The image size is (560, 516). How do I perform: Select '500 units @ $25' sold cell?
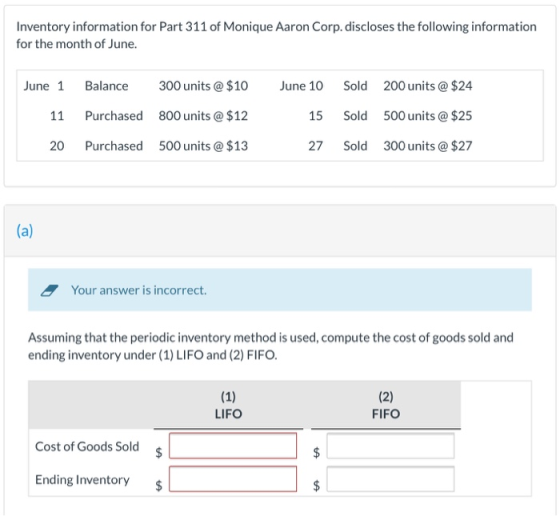(x=428, y=116)
